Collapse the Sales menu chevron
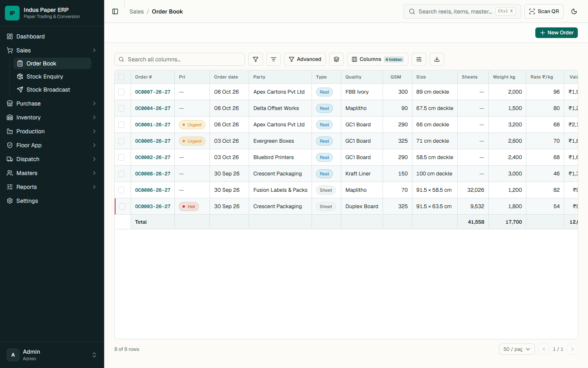Viewport: 588px width, 368px height. [x=94, y=50]
